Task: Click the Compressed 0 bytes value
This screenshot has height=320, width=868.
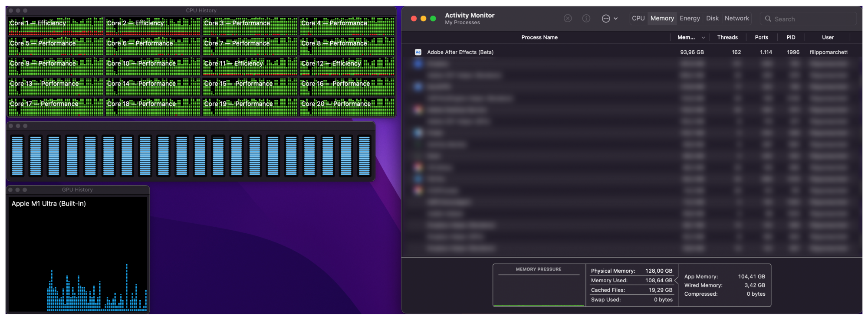Action: pyautogui.click(x=756, y=294)
